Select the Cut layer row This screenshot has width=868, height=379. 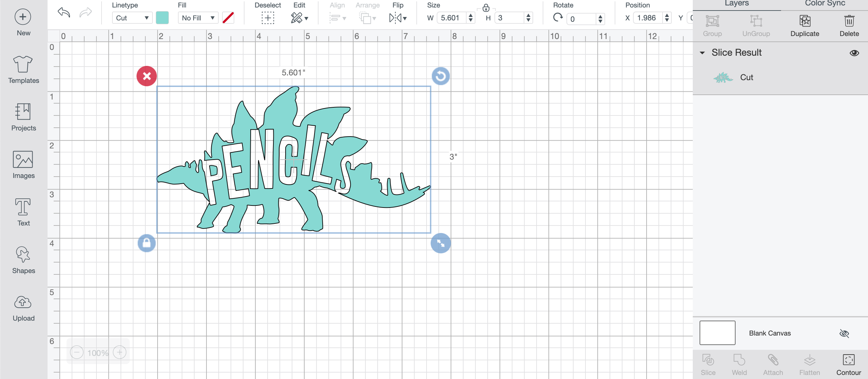[780, 77]
